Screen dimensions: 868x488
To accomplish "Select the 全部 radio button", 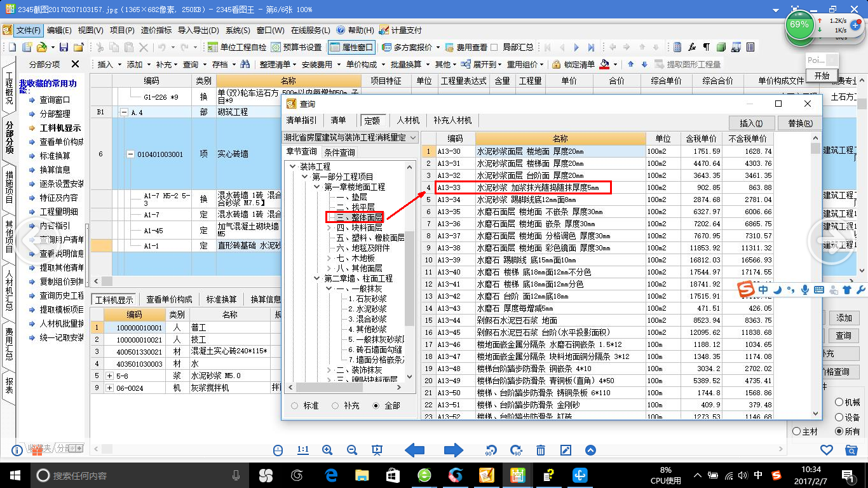I will [376, 405].
